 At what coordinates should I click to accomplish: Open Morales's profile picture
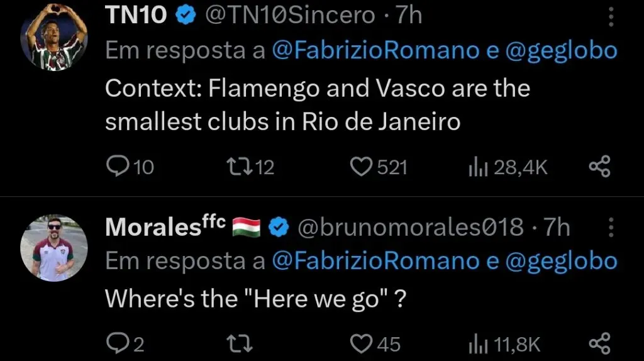pyautogui.click(x=53, y=247)
